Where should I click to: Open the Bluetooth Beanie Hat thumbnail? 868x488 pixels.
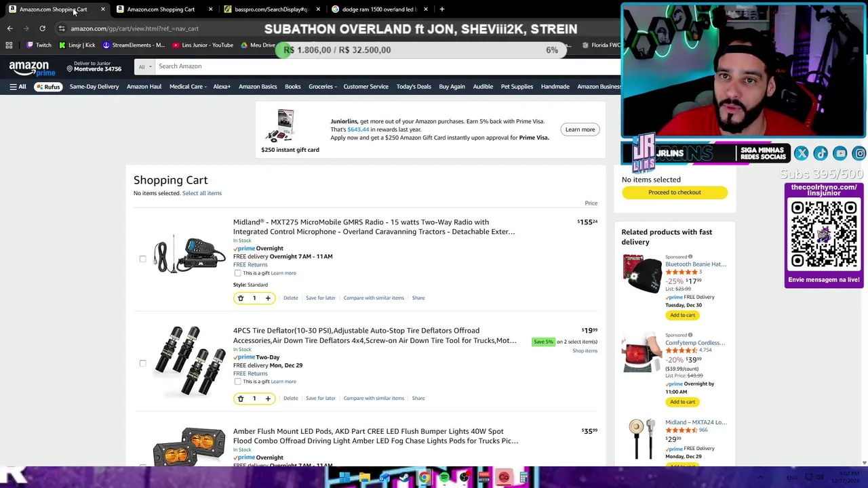(x=642, y=273)
